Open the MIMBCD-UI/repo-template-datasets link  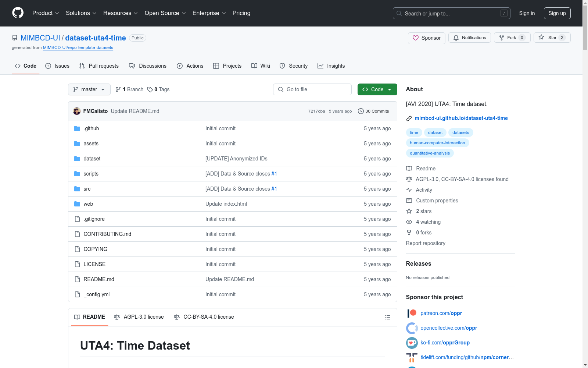(78, 47)
